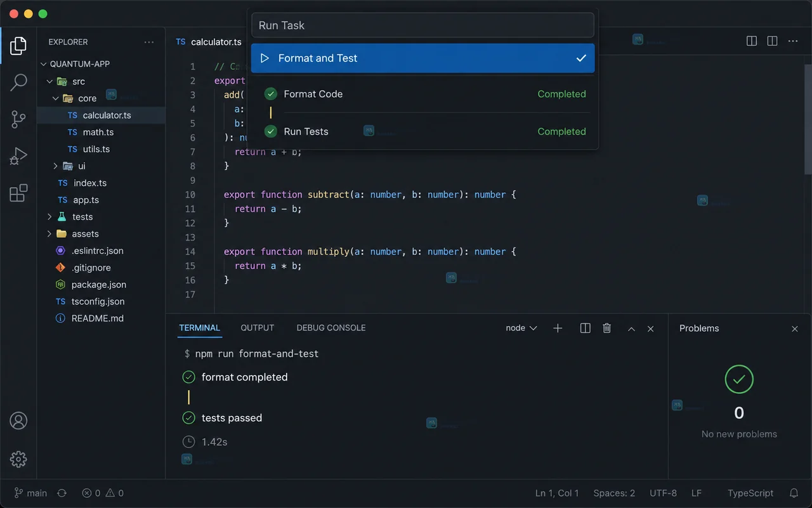This screenshot has height=508, width=812.
Task: Click the Run Task input field
Action: pos(422,25)
